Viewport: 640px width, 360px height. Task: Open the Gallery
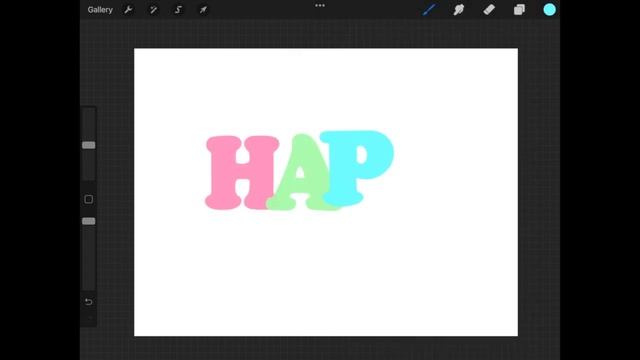click(x=100, y=10)
